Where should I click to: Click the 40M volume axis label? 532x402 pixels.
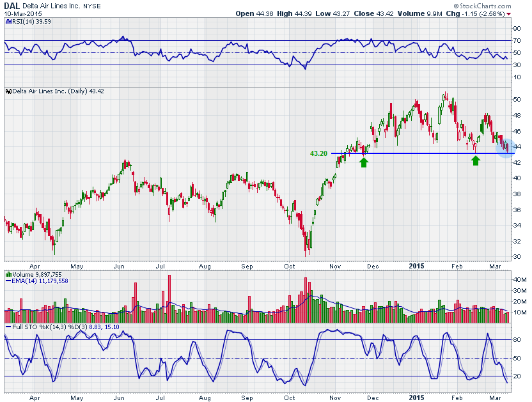(x=520, y=279)
